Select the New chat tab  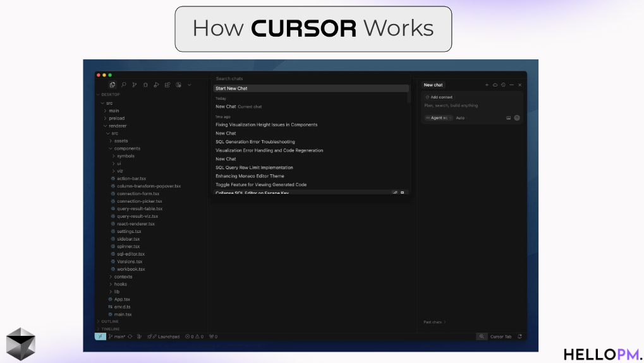click(x=434, y=85)
